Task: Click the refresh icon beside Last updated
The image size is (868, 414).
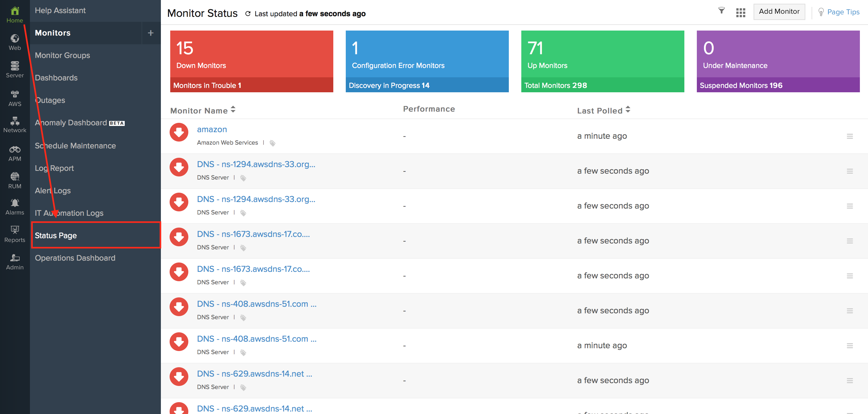Action: pyautogui.click(x=248, y=13)
